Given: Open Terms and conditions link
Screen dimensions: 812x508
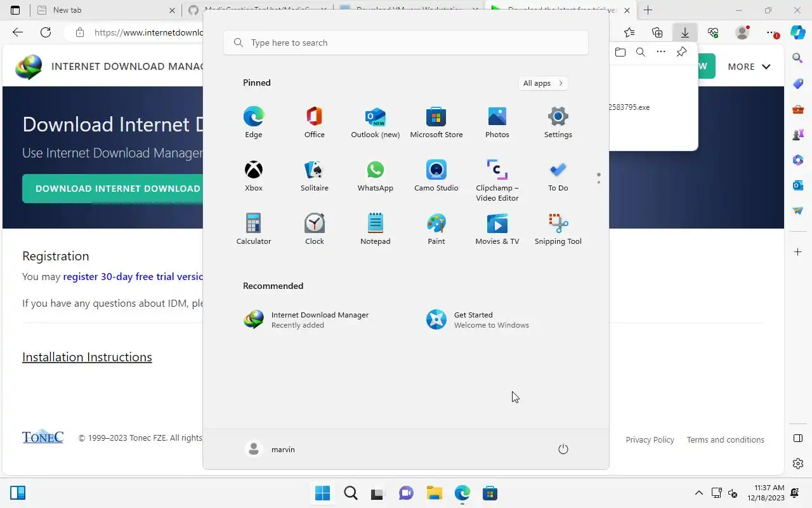Looking at the screenshot, I should point(725,439).
